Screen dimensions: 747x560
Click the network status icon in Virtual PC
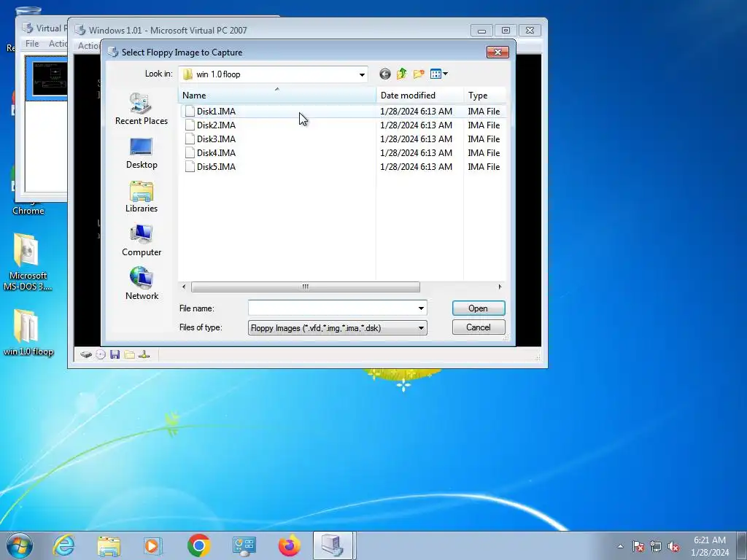point(144,354)
